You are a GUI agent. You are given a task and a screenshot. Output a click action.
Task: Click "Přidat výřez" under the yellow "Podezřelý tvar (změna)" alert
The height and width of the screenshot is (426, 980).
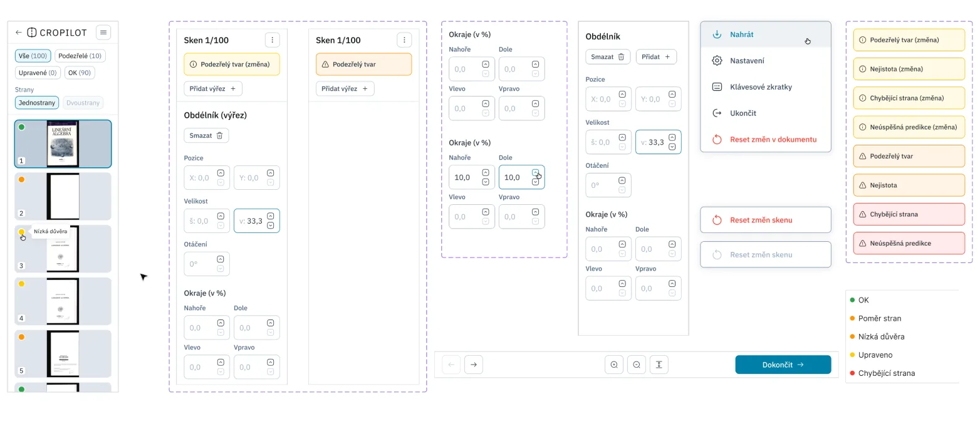coord(213,89)
